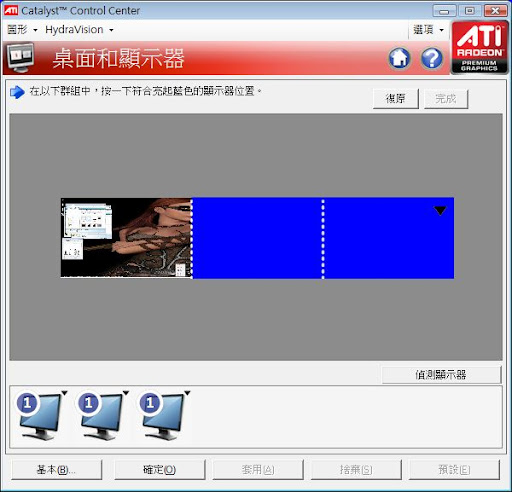
Task: Click the ATI title bar icon
Action: [11, 10]
